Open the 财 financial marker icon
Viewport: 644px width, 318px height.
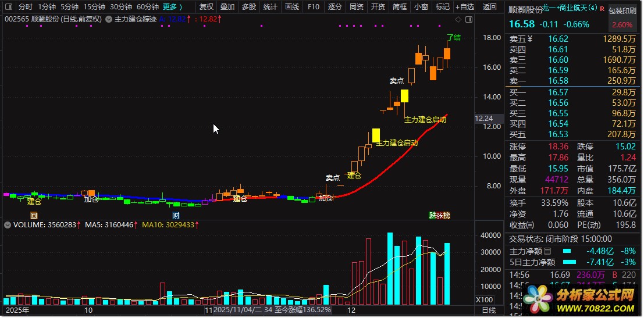[x=176, y=216]
